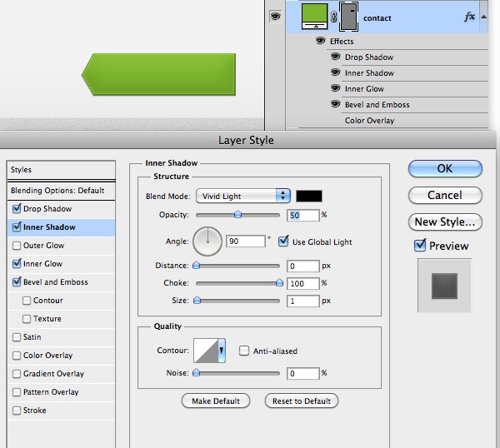
Task: Enable the Satin checkbox
Action: coord(17,337)
